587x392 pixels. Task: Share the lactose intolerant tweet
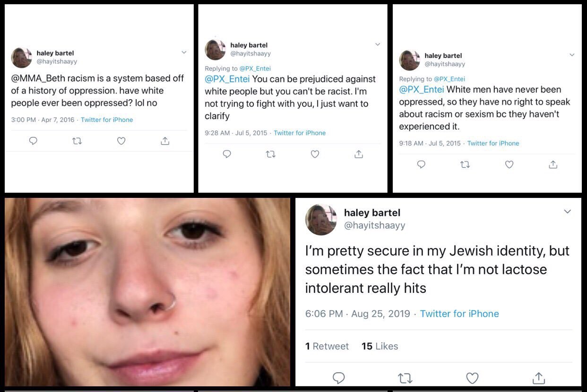(x=538, y=378)
